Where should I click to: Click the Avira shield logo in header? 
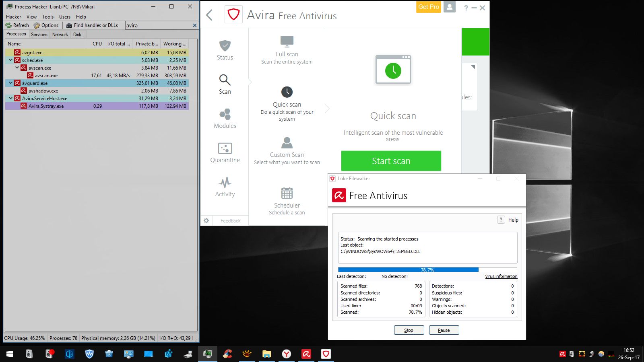[x=233, y=15]
